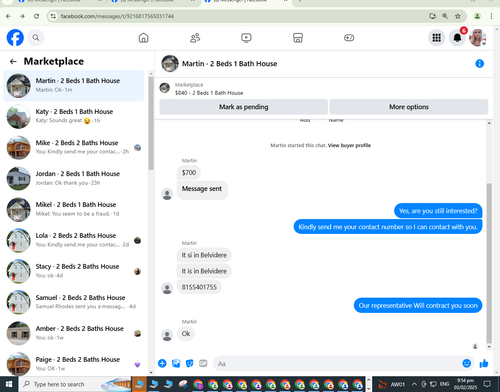The width and height of the screenshot is (500, 392).
Task: Choose a GIF icon in composer
Action: pos(203,363)
